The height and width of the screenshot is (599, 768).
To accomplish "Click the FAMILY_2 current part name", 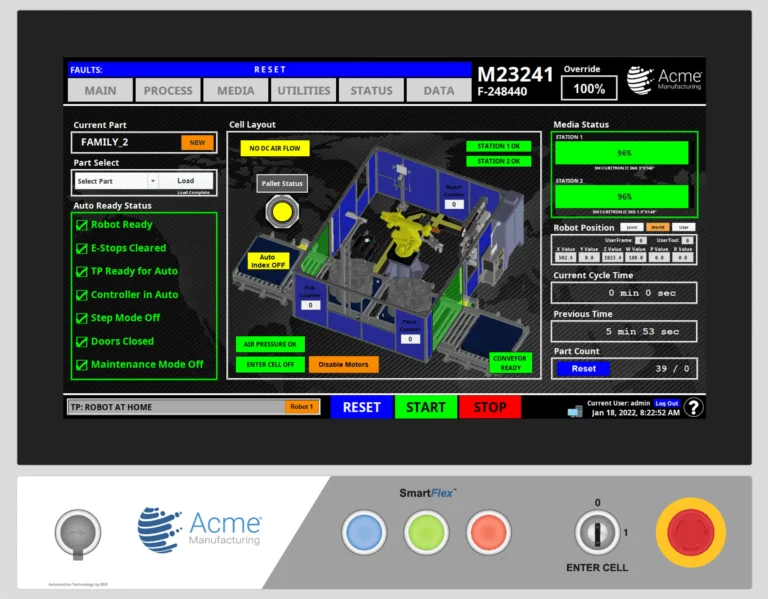I will [104, 142].
